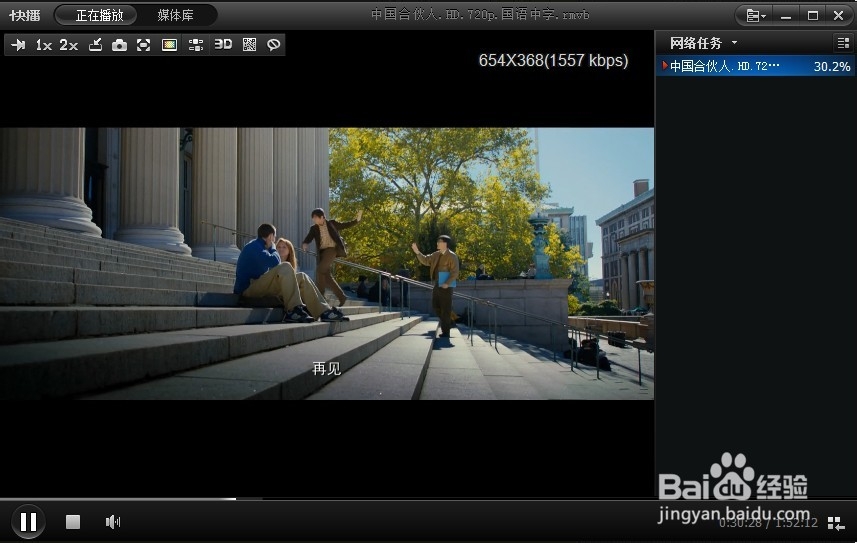Take a snapshot with the camera icon
857x543 pixels.
(119, 45)
